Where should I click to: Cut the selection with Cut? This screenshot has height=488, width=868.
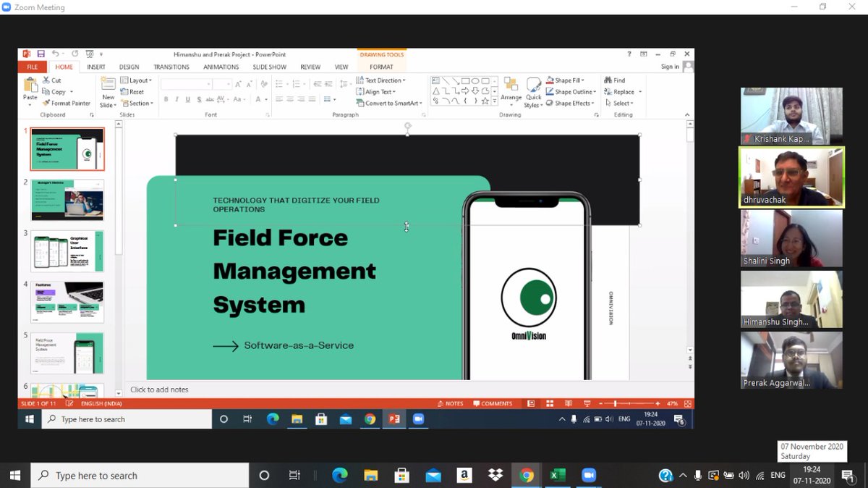coord(52,80)
